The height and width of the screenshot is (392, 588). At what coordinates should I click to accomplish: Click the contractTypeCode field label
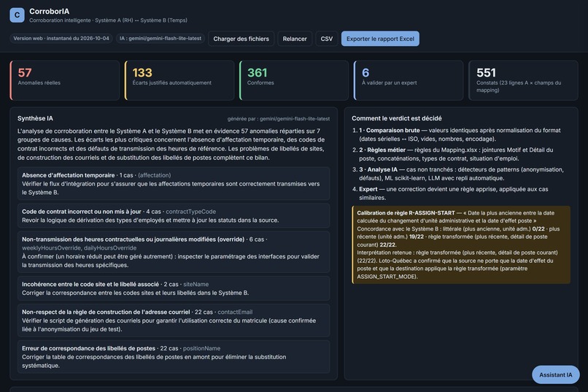[x=191, y=212]
